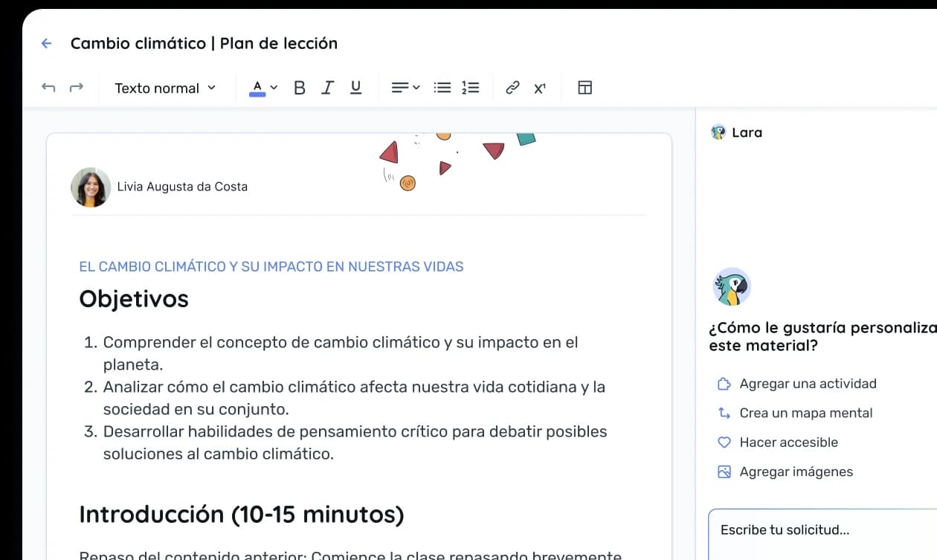
Task: Redo the last edit
Action: pyautogui.click(x=76, y=88)
